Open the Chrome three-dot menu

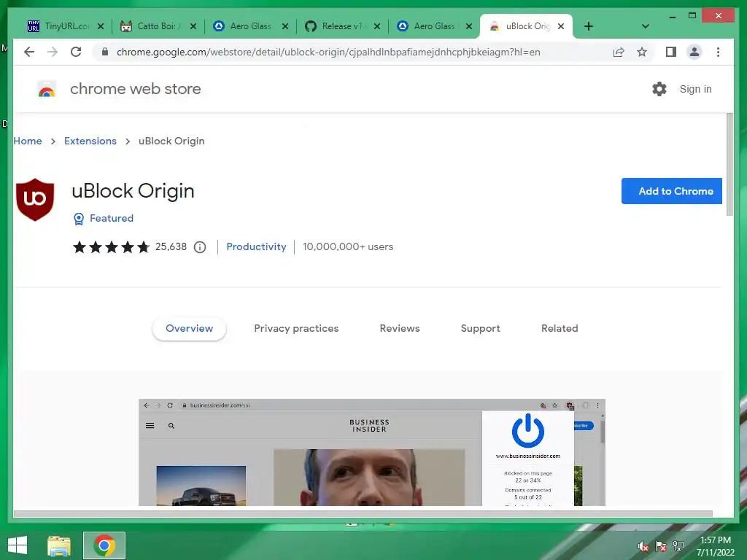[x=718, y=52]
